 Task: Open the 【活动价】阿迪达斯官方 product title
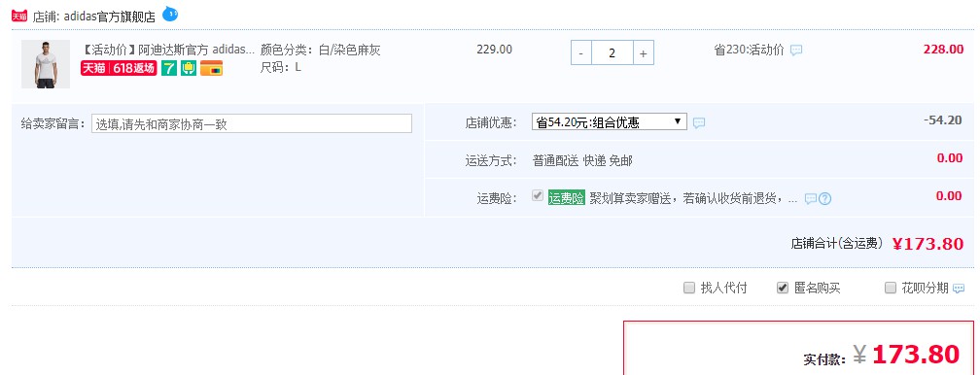coord(168,50)
